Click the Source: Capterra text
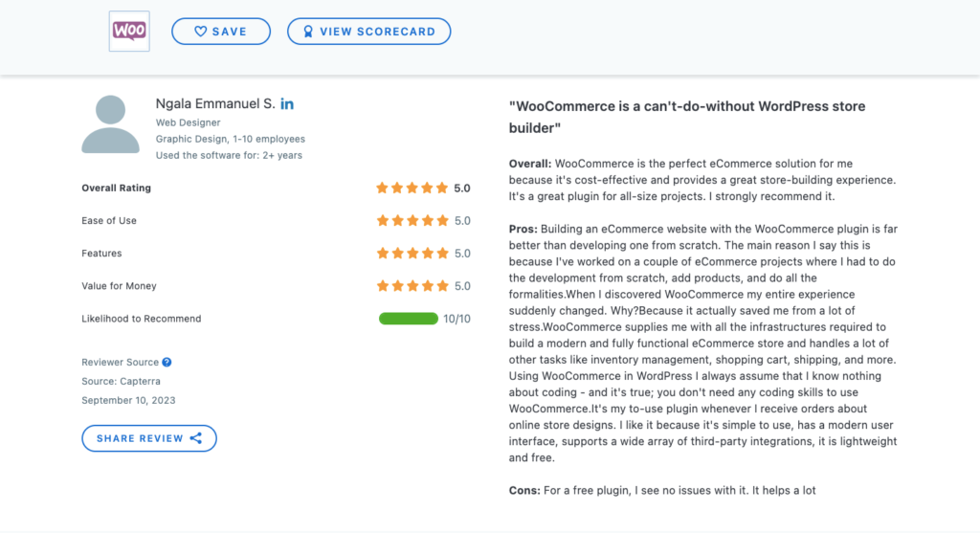This screenshot has width=980, height=533. (121, 381)
